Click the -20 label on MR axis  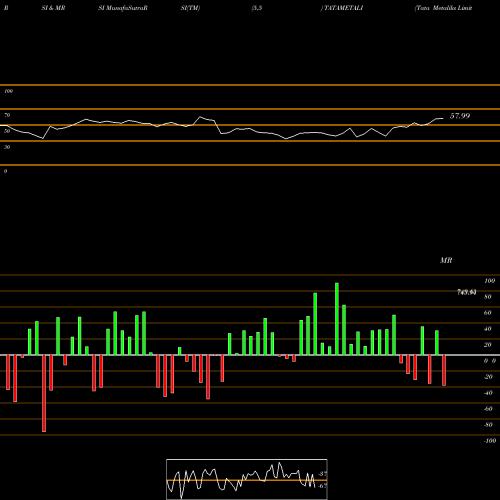pos(488,377)
